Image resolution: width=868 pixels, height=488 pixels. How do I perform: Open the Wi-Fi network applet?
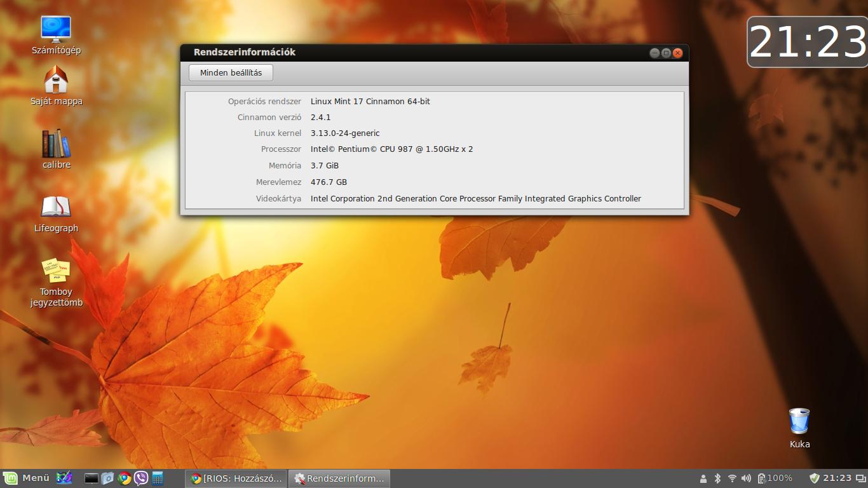point(732,478)
